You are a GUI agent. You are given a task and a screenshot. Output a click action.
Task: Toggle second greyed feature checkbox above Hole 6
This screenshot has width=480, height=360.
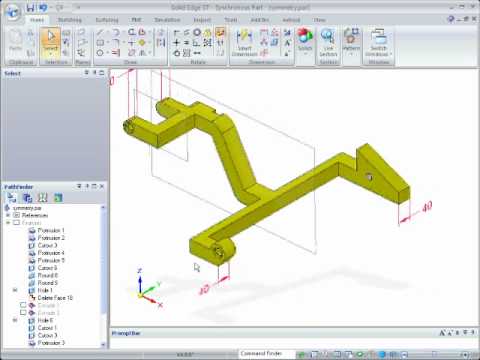pos(23,313)
